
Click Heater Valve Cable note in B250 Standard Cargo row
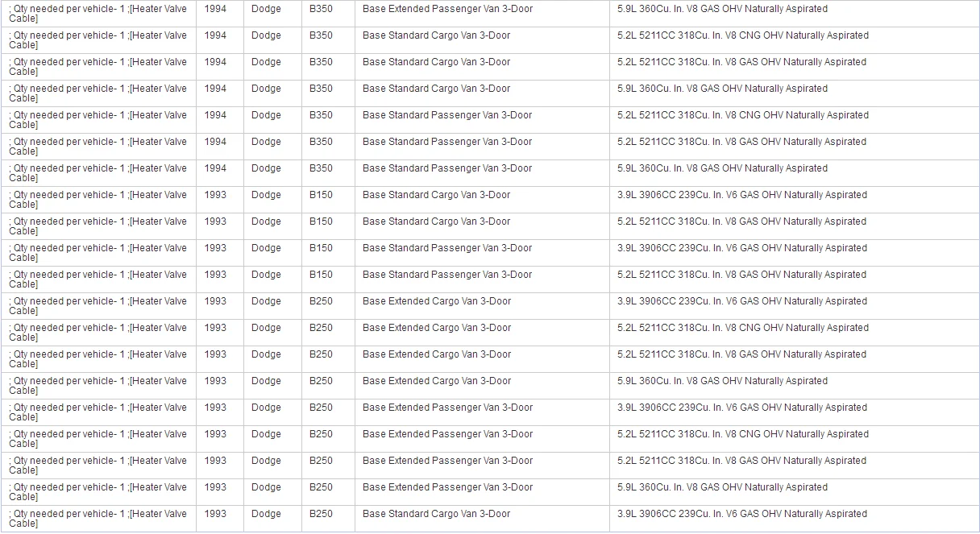[98, 519]
